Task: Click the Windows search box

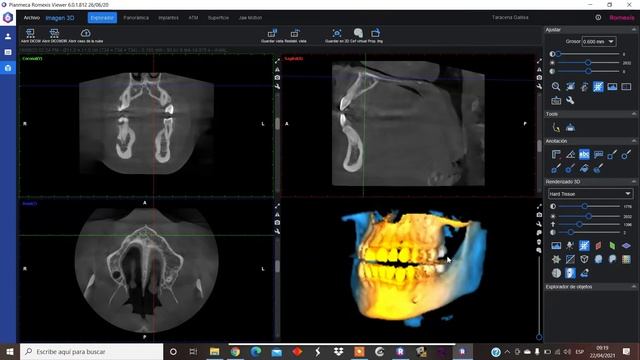Action: tap(91, 351)
